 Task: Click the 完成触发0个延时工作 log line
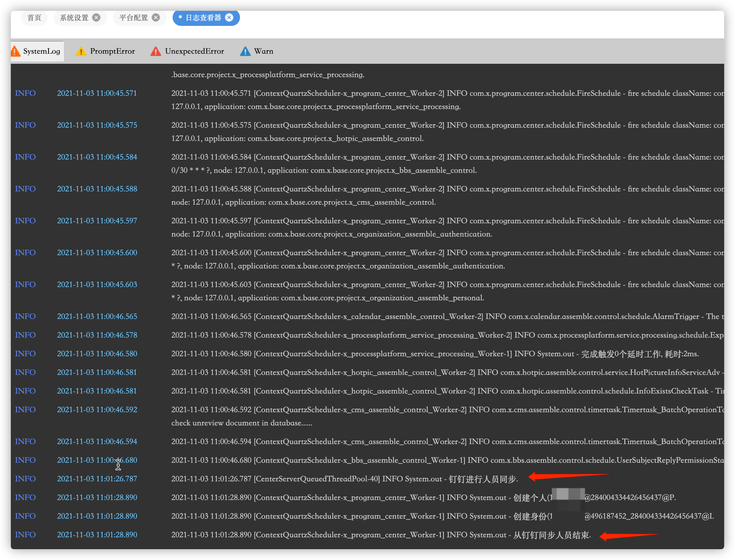tap(622, 354)
